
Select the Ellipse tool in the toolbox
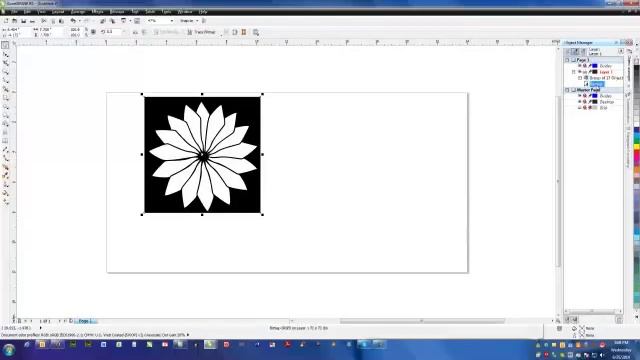(x=5, y=107)
